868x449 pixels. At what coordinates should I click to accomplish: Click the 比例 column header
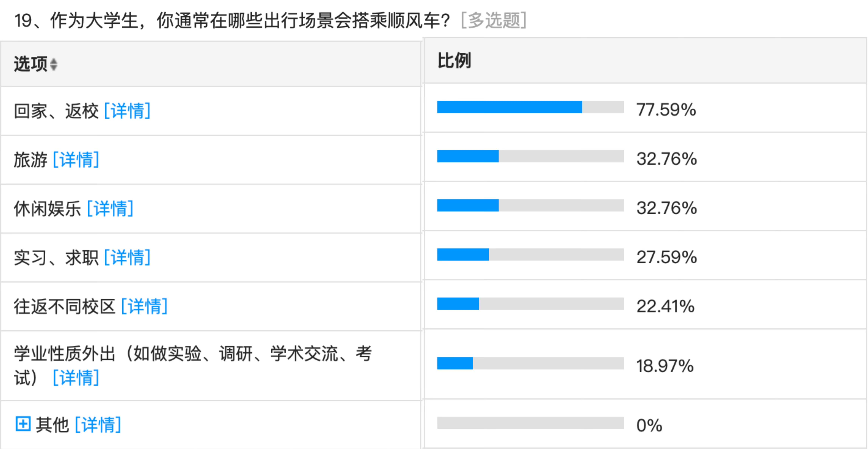tap(454, 61)
